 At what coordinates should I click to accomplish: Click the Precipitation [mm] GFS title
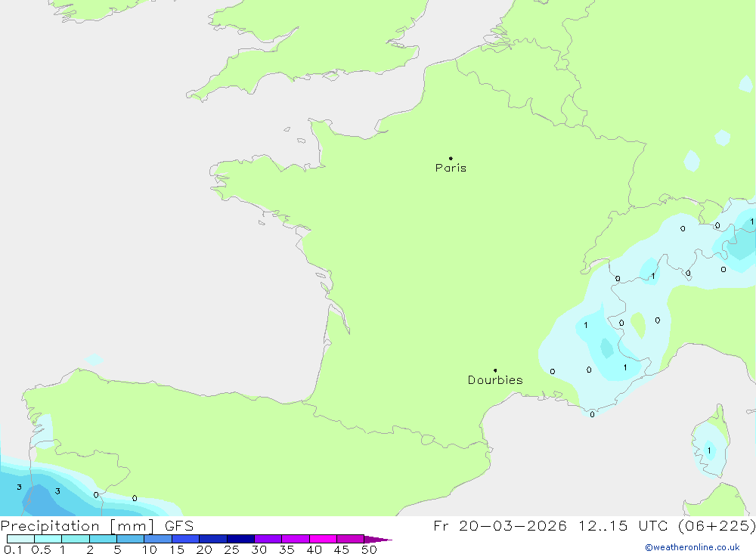pyautogui.click(x=97, y=526)
